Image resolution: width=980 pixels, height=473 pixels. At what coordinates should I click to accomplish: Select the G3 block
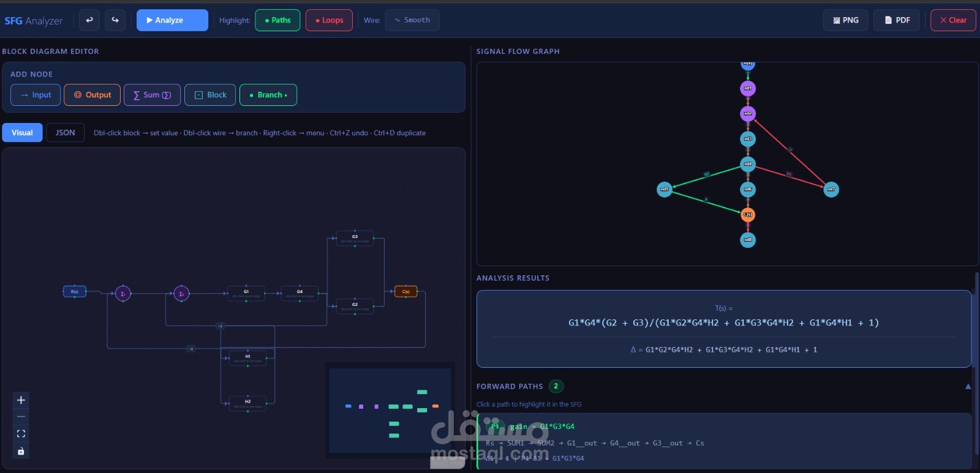[x=355, y=238]
